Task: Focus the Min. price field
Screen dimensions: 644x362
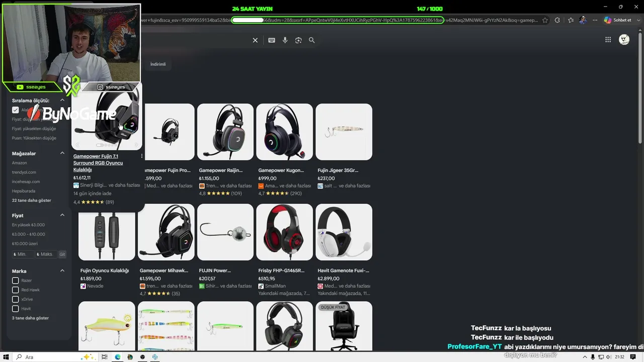Action: pos(23,254)
